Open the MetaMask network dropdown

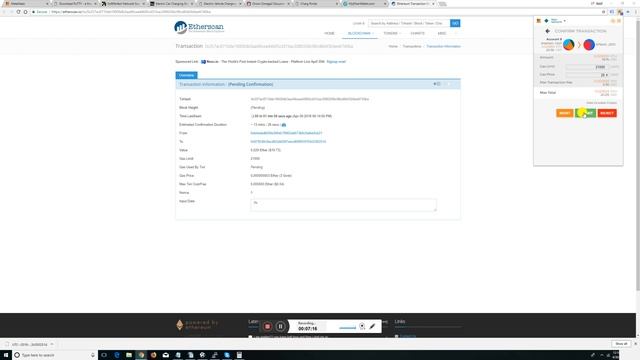pyautogui.click(x=557, y=20)
